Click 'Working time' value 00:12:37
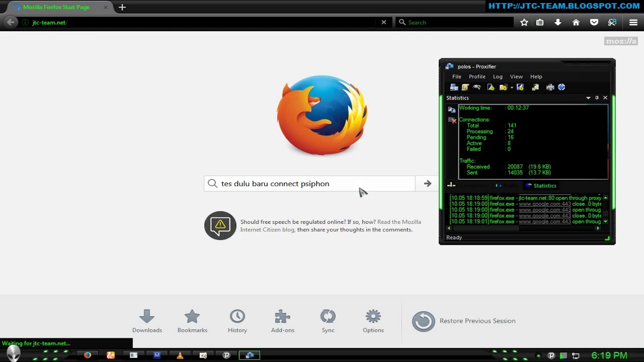 coord(518,108)
